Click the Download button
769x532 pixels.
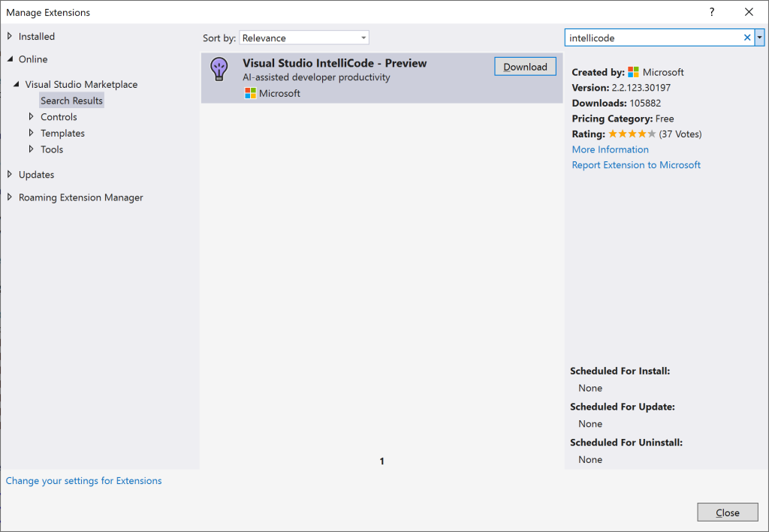coord(525,66)
